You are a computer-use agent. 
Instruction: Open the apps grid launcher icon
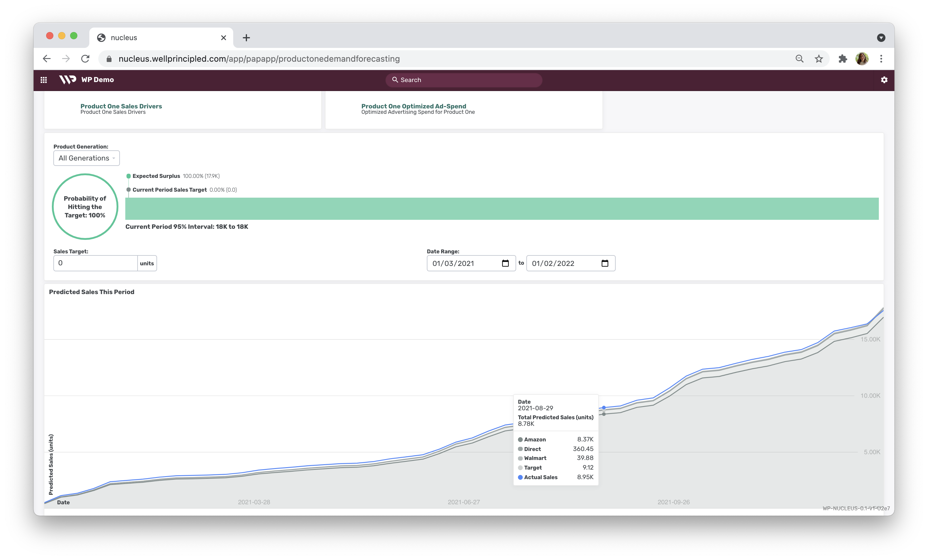click(44, 80)
